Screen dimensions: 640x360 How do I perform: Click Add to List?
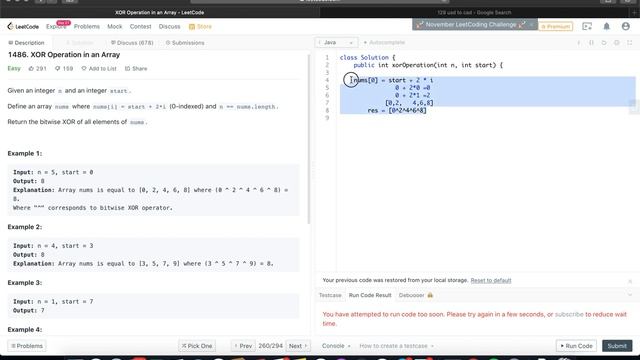pyautogui.click(x=99, y=69)
